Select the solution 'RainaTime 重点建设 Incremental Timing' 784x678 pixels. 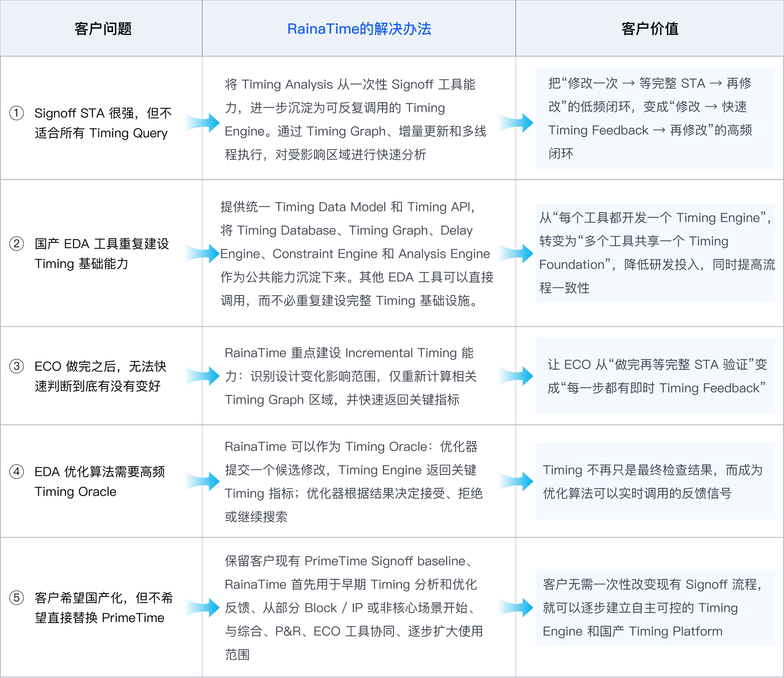351,376
